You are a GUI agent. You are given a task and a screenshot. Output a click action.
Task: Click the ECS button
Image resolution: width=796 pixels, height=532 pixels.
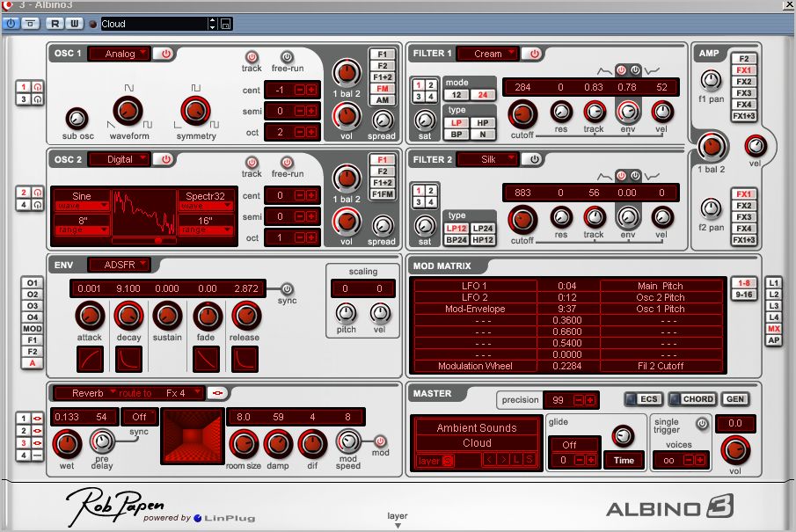644,399
